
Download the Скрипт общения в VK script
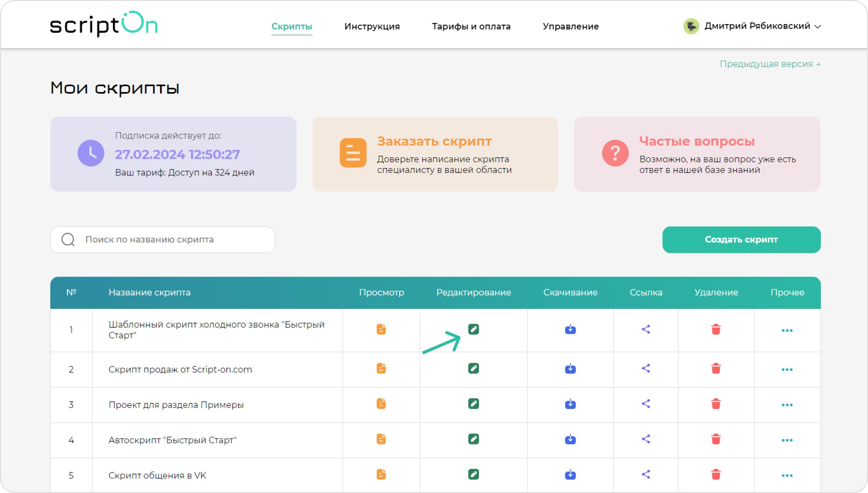pos(570,475)
